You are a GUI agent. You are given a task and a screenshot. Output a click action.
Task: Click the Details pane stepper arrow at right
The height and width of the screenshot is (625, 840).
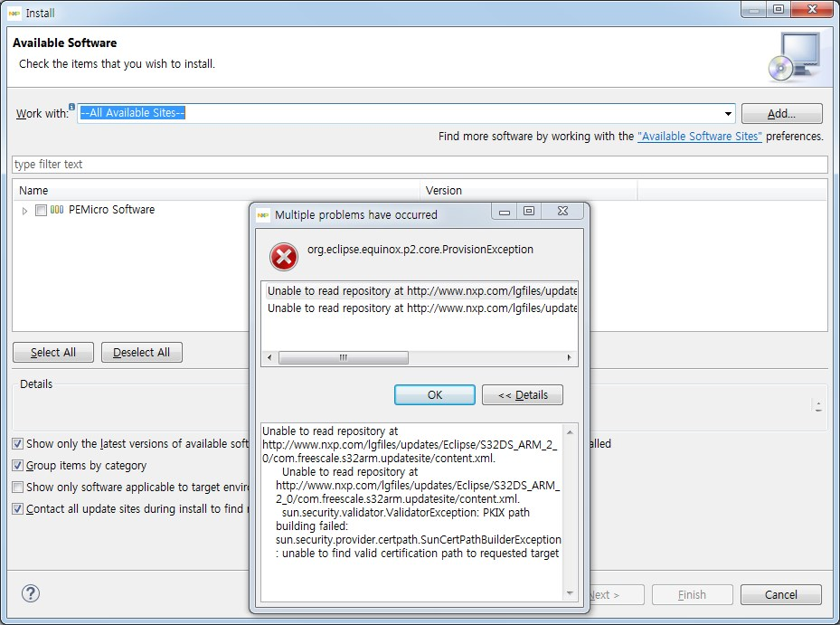[818, 406]
